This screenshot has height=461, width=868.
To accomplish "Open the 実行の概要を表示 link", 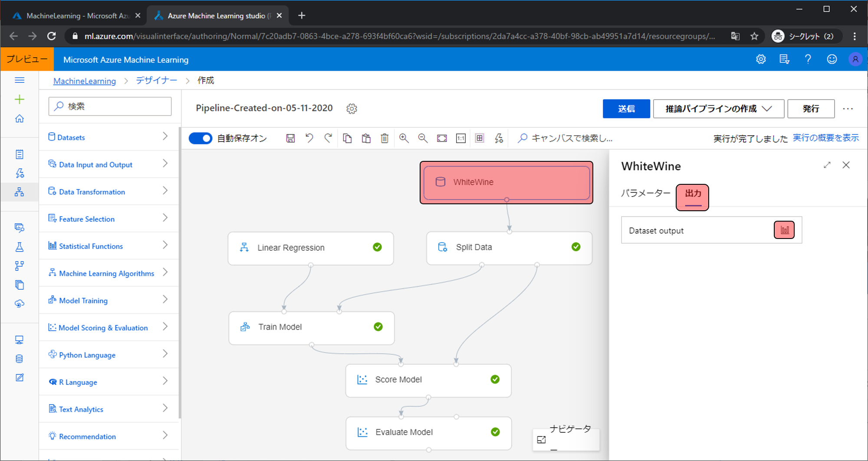I will point(825,138).
